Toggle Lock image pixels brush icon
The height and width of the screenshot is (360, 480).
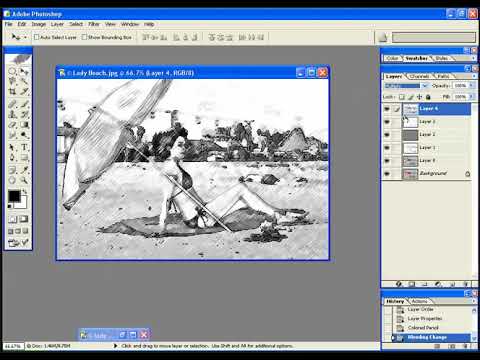[411, 97]
